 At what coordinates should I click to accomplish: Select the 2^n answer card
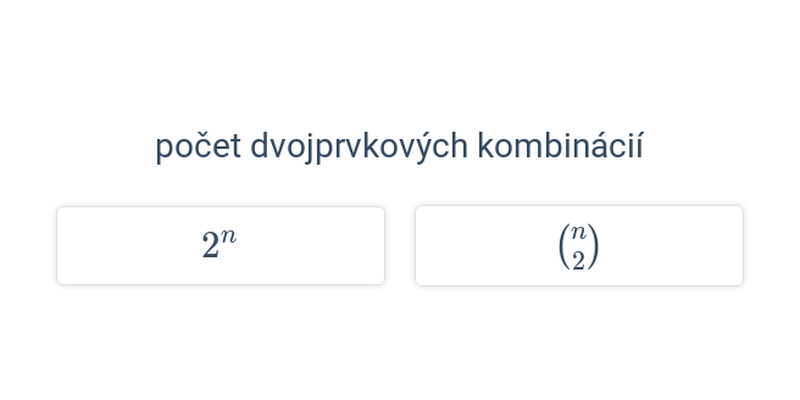point(220,245)
